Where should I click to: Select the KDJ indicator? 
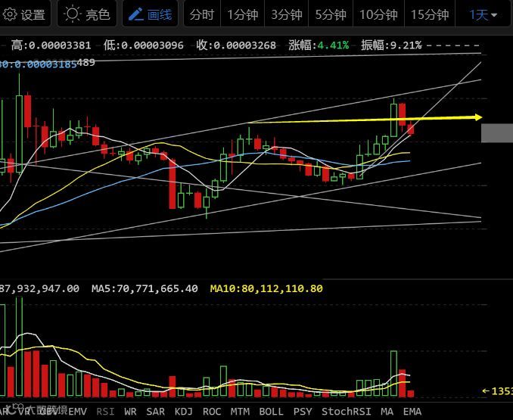[184, 411]
